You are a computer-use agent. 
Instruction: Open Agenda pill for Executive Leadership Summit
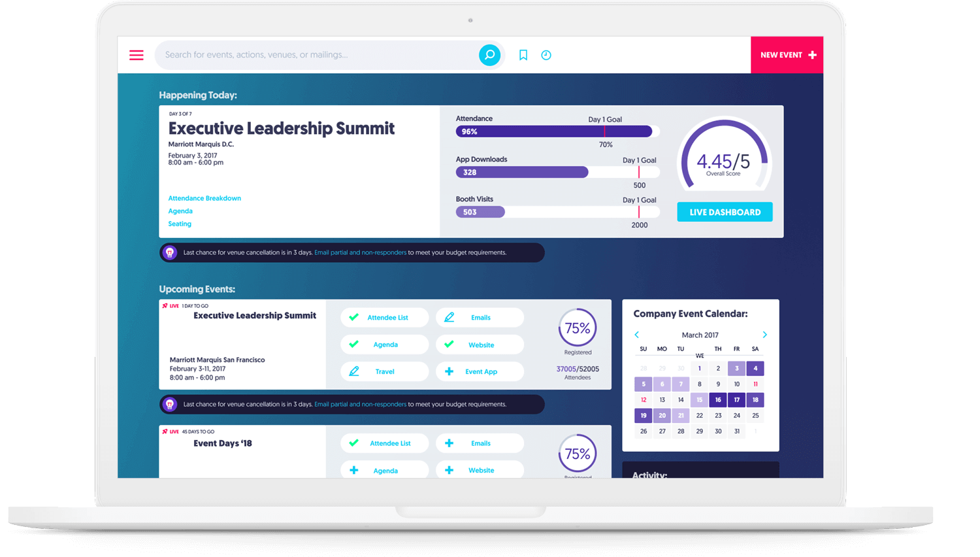coord(384,345)
